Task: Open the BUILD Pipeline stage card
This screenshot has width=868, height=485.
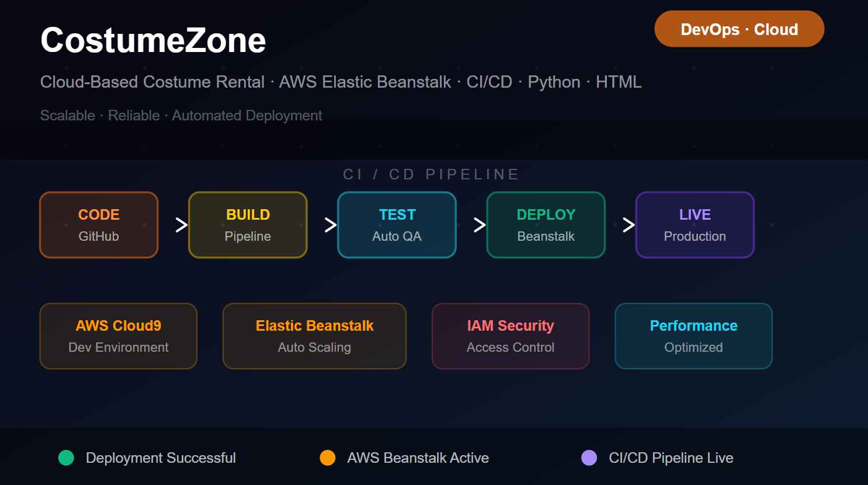Action: coord(248,225)
